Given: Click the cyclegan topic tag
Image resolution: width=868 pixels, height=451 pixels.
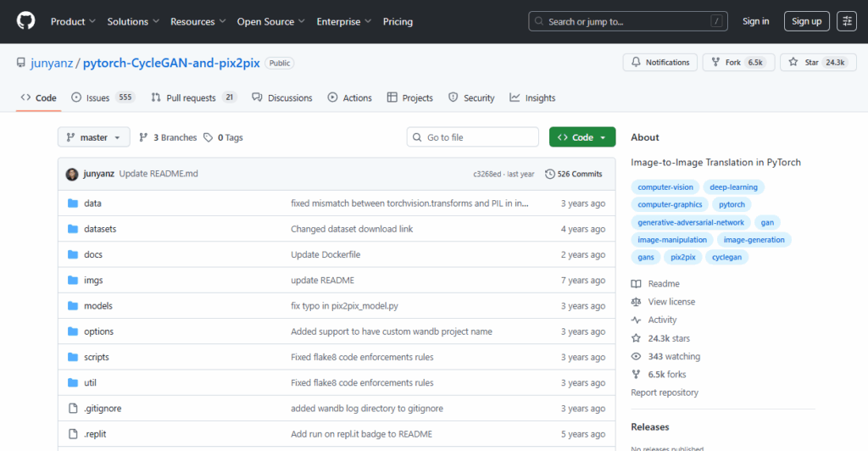Looking at the screenshot, I should 726,258.
